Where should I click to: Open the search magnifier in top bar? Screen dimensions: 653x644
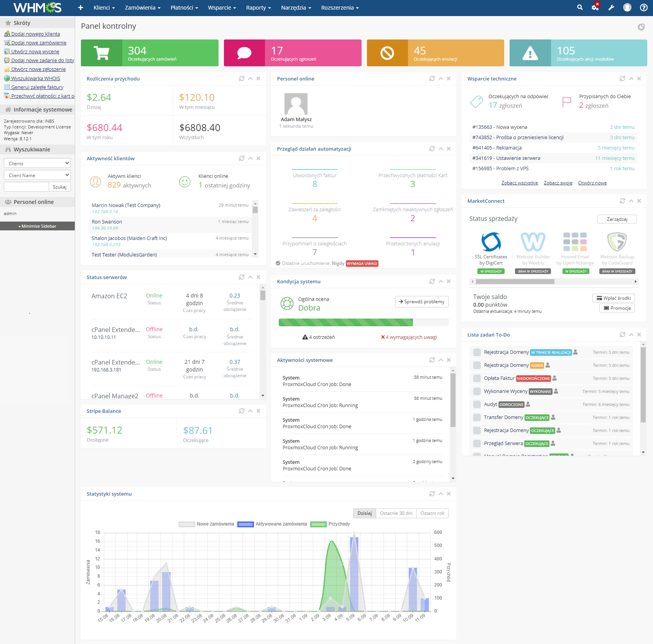point(580,7)
